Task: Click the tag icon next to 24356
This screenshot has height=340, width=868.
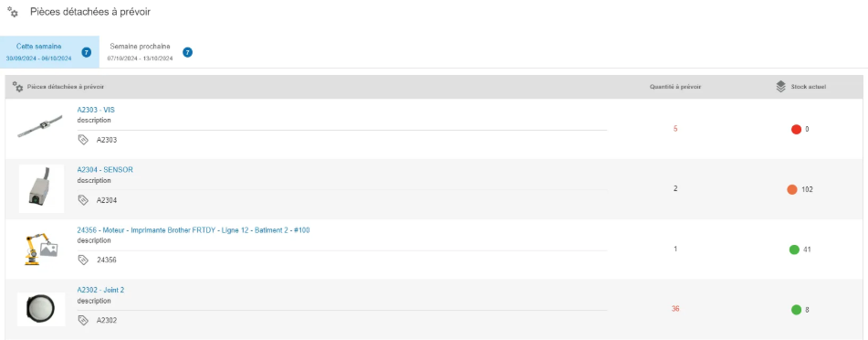Action: 83,260
